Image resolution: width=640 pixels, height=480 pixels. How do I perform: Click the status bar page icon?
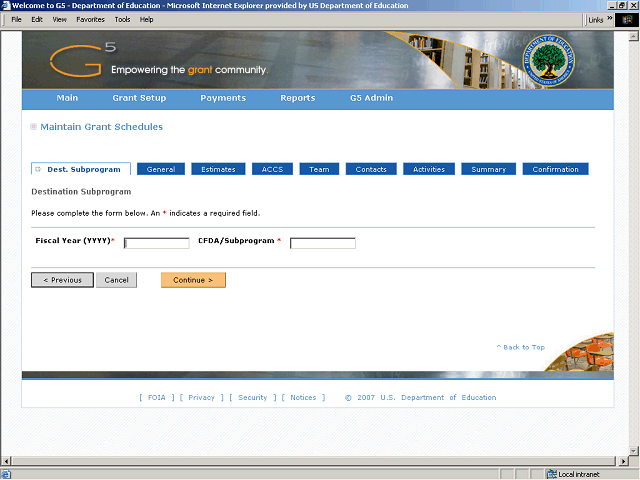(6, 474)
